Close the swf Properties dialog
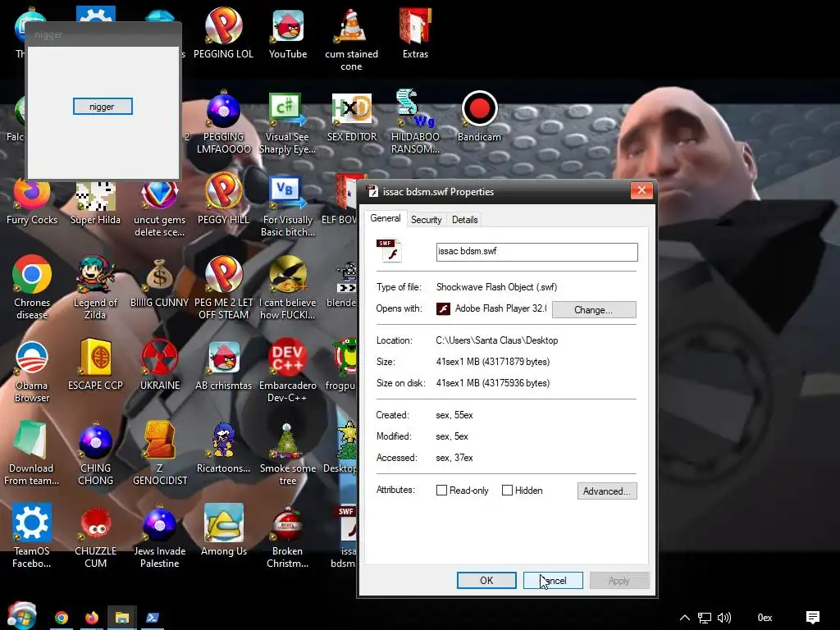The width and height of the screenshot is (840, 630). point(641,190)
